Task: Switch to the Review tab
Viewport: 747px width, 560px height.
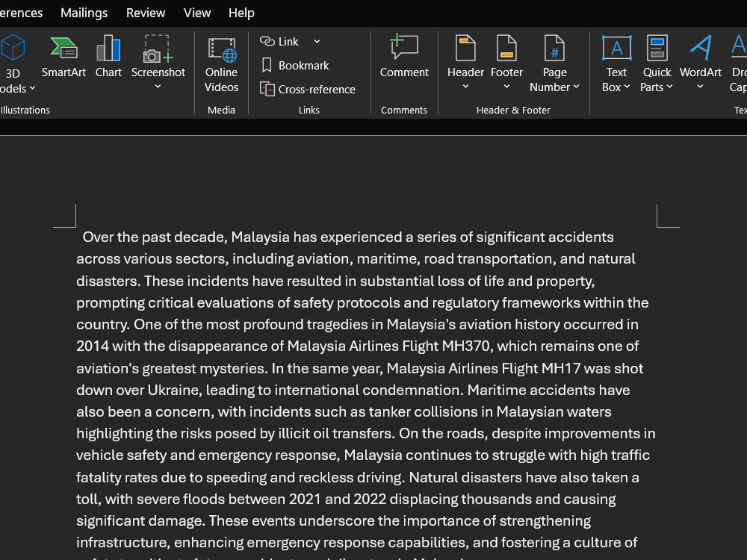Action: (146, 13)
